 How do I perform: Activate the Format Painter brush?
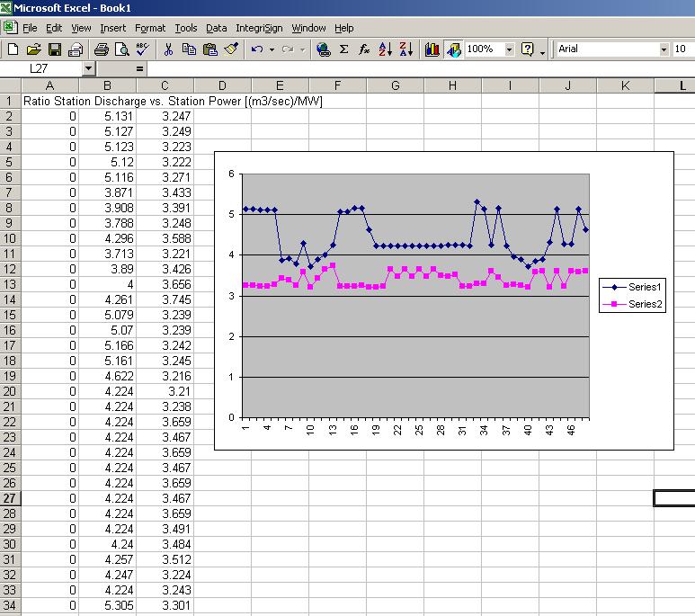[x=231, y=49]
